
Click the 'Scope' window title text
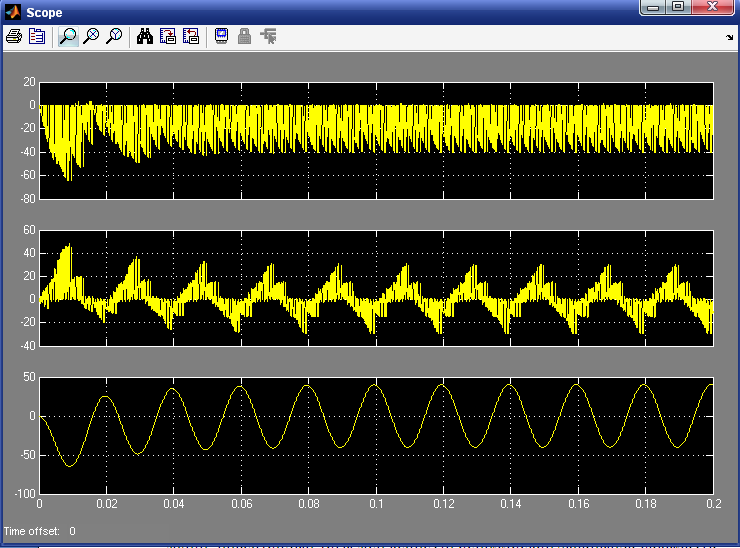point(44,13)
